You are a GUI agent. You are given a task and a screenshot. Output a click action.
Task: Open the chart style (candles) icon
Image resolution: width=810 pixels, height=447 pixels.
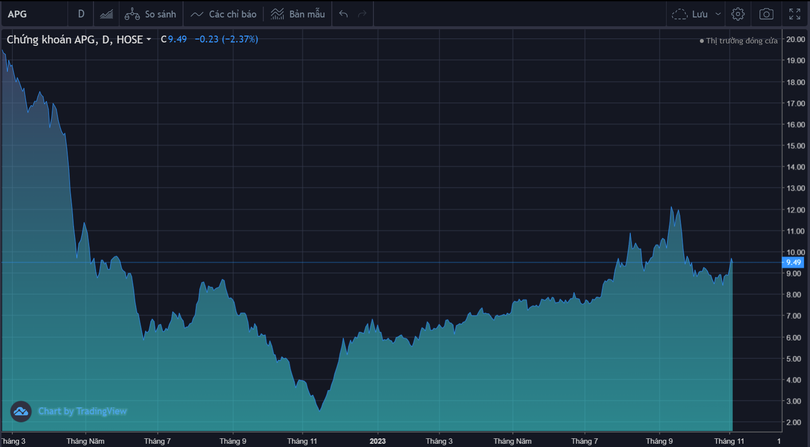click(106, 14)
